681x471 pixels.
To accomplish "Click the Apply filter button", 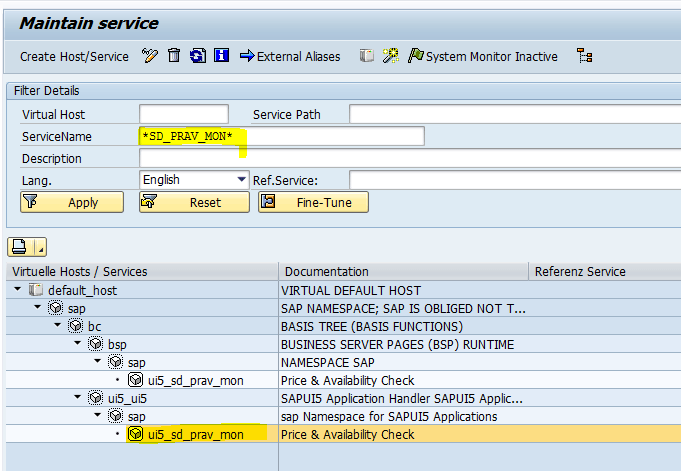I will [72, 202].
